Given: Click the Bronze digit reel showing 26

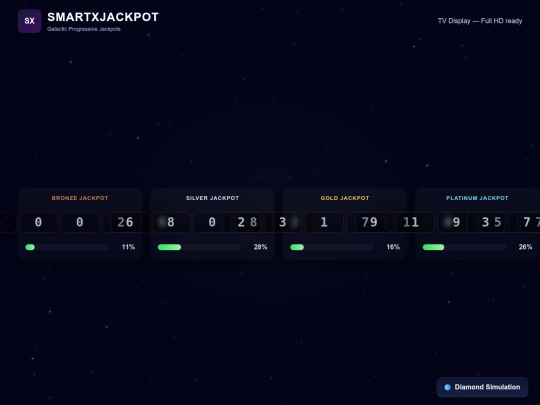Looking at the screenshot, I should [x=125, y=222].
